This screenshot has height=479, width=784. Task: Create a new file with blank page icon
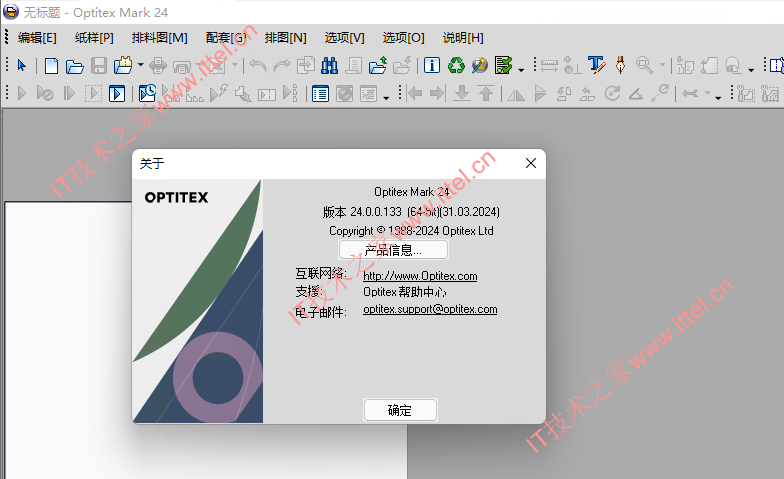(52, 66)
